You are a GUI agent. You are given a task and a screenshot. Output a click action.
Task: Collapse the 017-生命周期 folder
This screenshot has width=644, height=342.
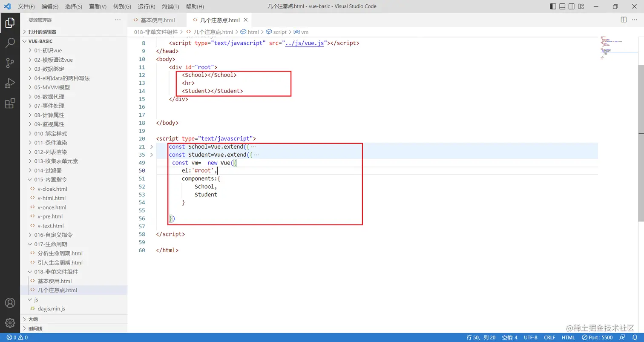tap(75, 244)
